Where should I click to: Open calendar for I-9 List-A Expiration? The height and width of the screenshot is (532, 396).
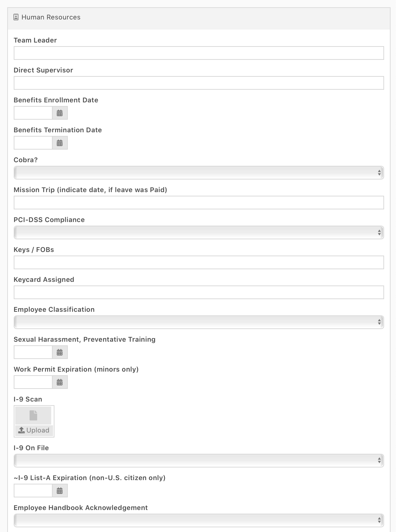click(60, 491)
